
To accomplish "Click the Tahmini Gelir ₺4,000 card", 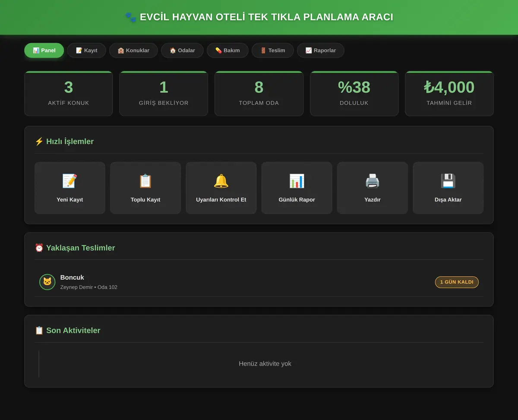I will tap(449, 94).
